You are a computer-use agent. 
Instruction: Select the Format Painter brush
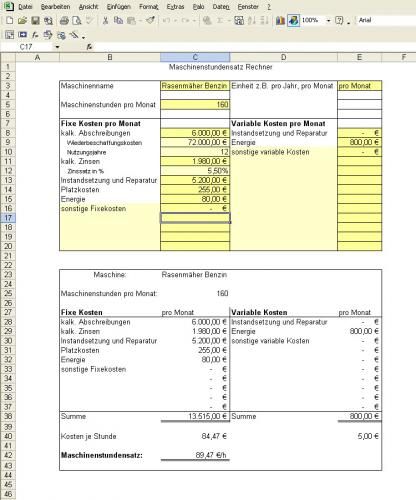[x=150, y=21]
